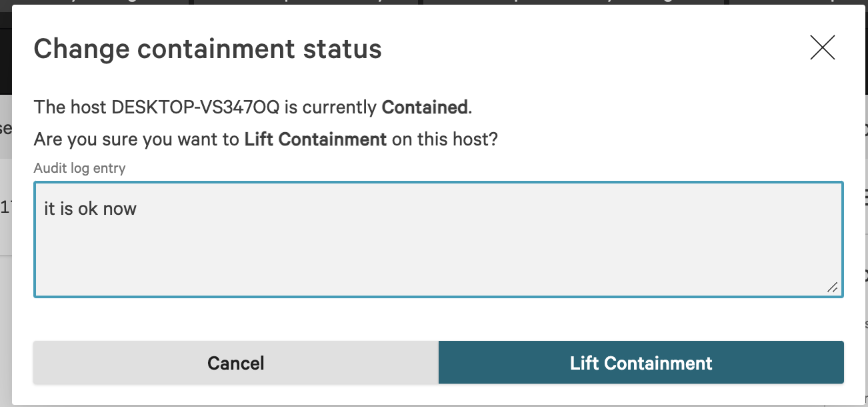Click Cancel to keep the host contained
868x407 pixels.
[235, 362]
